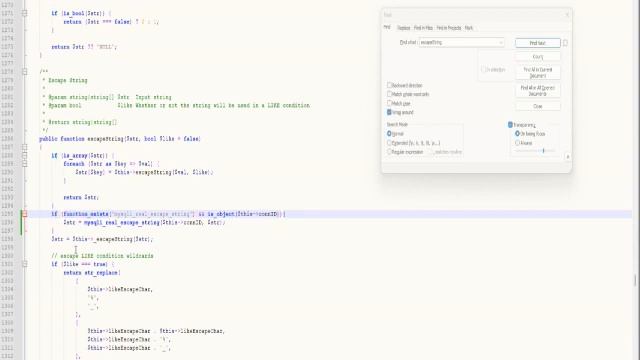
Task: Collapse fold at if is_array line
Action: pyautogui.click(x=24, y=156)
